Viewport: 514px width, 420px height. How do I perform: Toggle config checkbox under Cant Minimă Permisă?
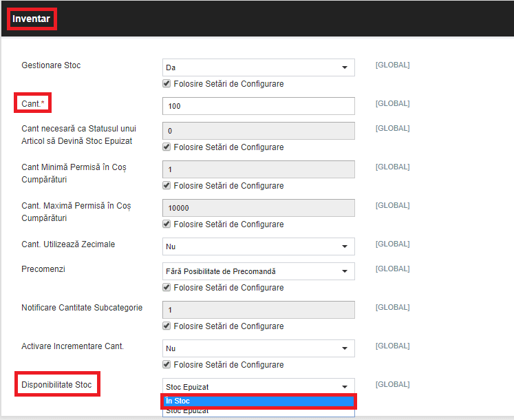tap(167, 186)
